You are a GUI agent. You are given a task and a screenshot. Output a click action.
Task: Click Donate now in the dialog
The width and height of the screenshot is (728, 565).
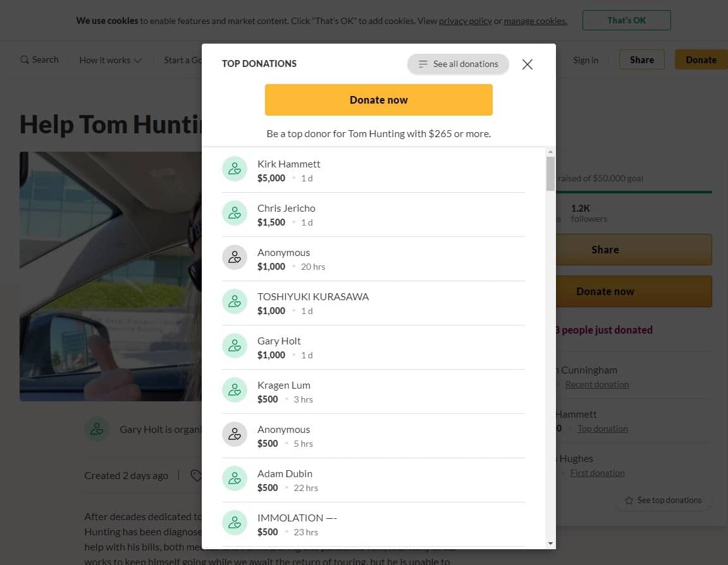pos(378,100)
